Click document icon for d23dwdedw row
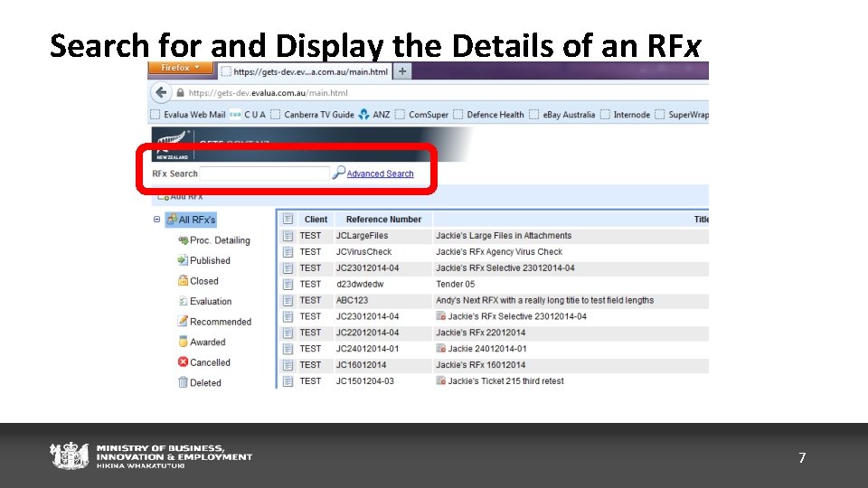 288,285
